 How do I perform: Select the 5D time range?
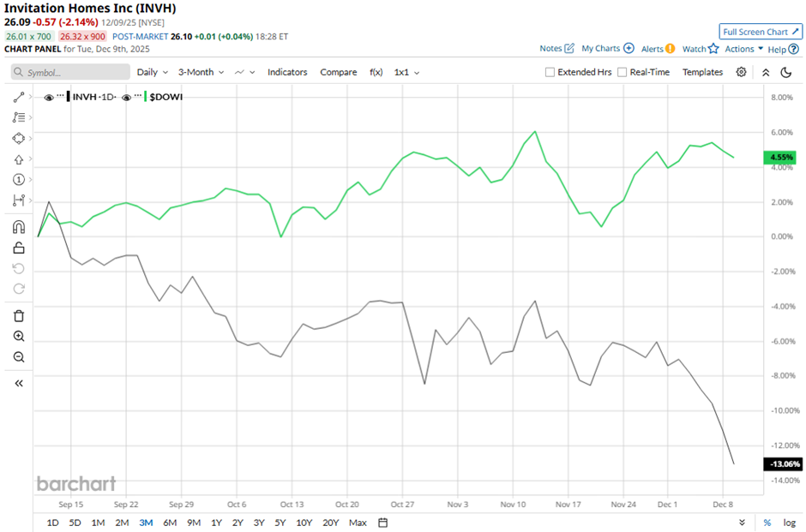coord(75,523)
